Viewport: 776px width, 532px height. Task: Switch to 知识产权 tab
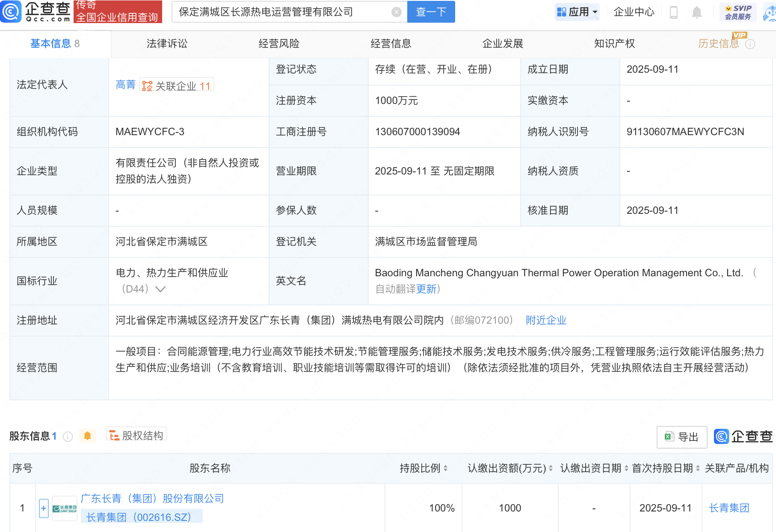coord(614,44)
